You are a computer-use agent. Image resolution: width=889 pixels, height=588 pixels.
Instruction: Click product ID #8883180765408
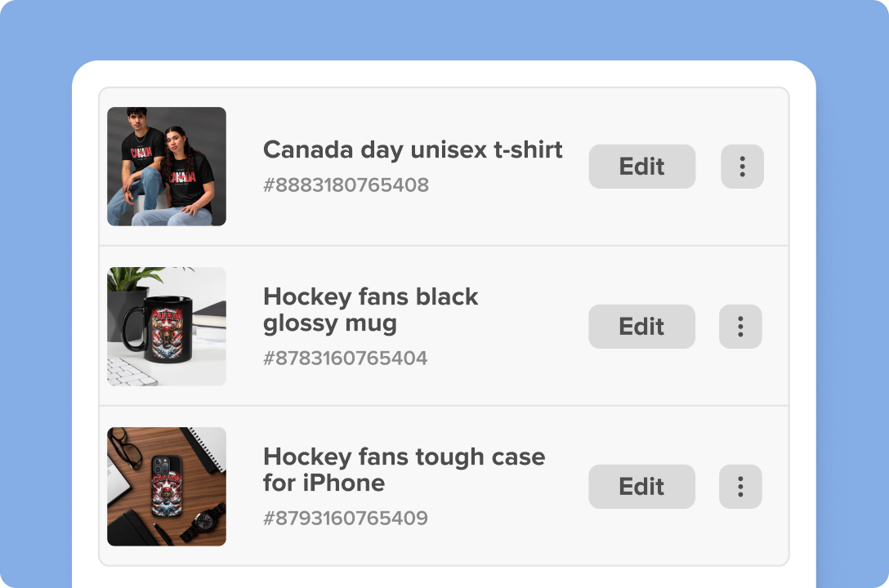(x=346, y=185)
